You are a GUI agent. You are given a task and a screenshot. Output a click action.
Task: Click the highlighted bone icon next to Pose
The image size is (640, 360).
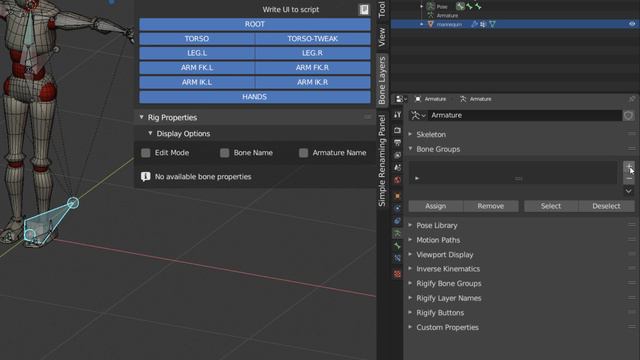[460, 6]
